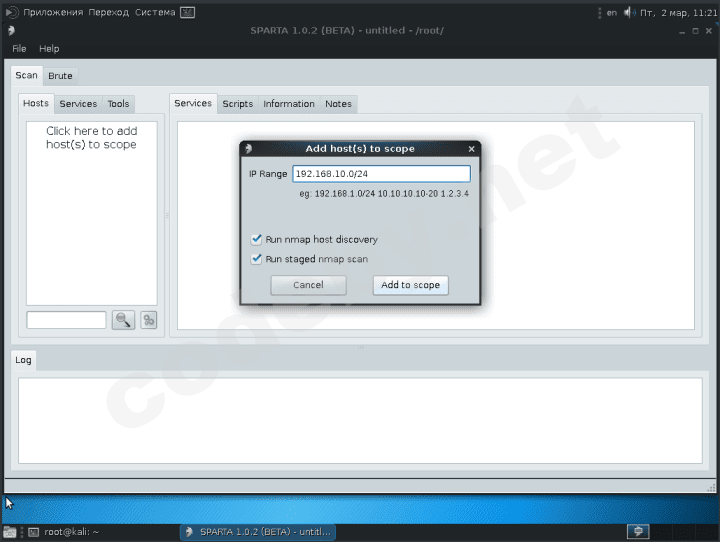Click the en keyboard layout indicator
The height and width of the screenshot is (542, 720).
click(x=612, y=13)
